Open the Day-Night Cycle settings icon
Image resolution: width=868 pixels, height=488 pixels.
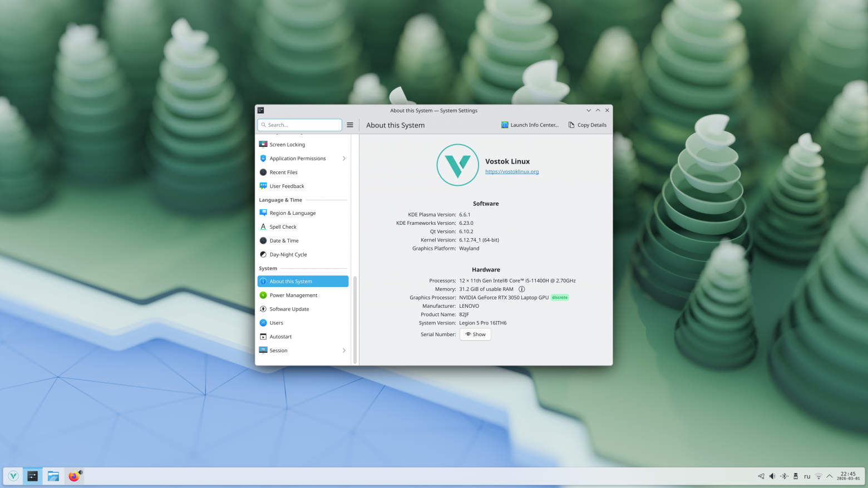(263, 254)
